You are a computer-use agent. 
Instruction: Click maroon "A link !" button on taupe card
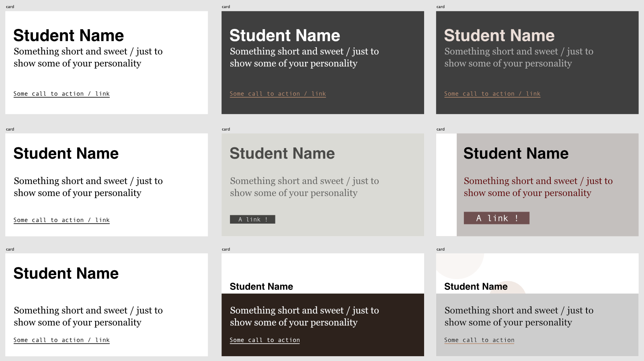click(496, 218)
